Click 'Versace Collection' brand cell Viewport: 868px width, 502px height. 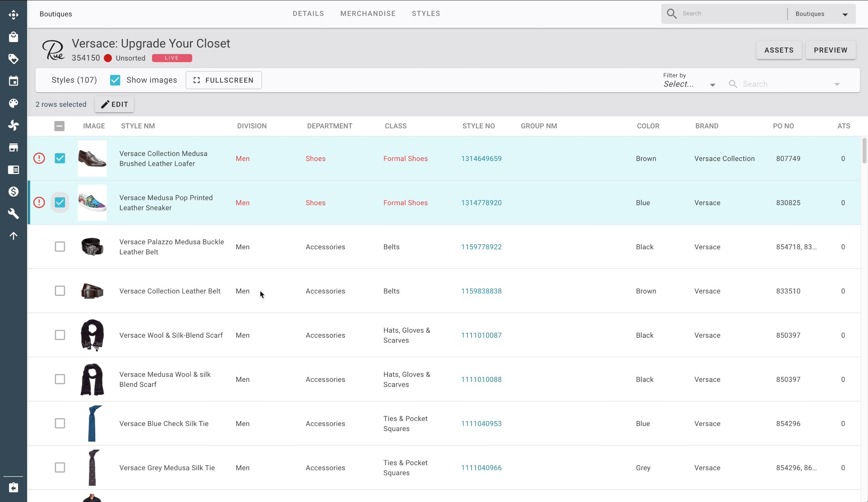pos(724,158)
